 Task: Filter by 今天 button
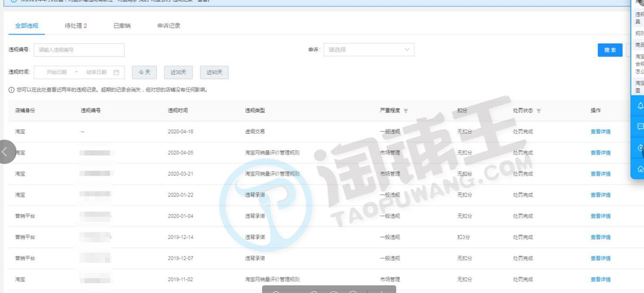pos(144,72)
